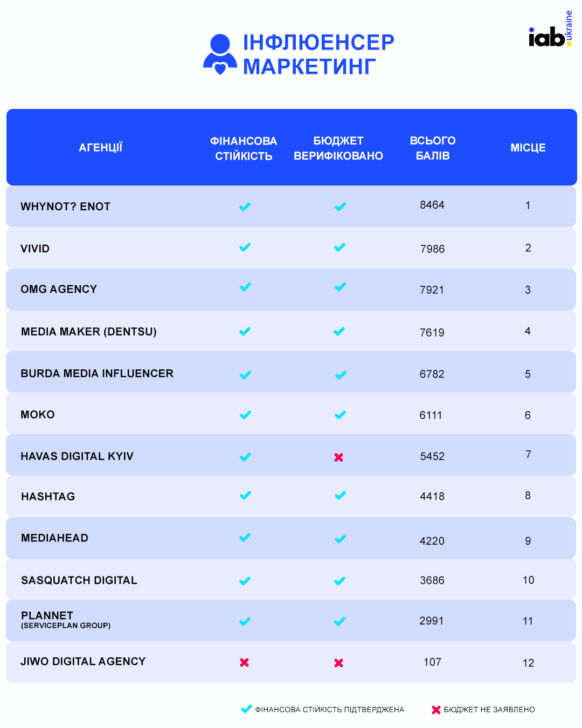Click OMG Agency financial stability checkmark

pyautogui.click(x=245, y=287)
